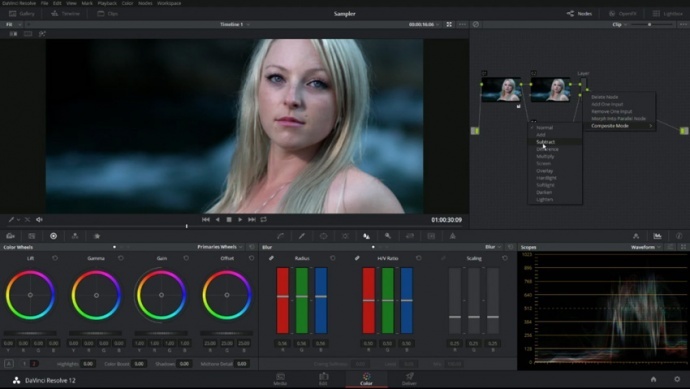The image size is (690, 389).
Task: Click the Lift color wheel center
Action: tap(30, 295)
